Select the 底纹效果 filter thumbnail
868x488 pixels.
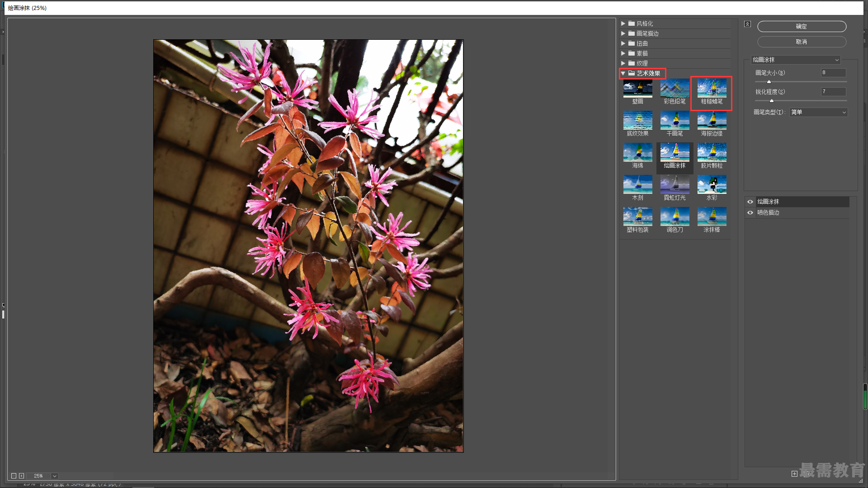pyautogui.click(x=637, y=121)
